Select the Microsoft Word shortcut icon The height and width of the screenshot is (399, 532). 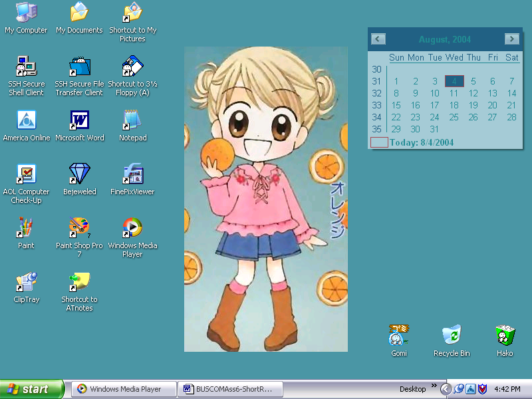79,120
